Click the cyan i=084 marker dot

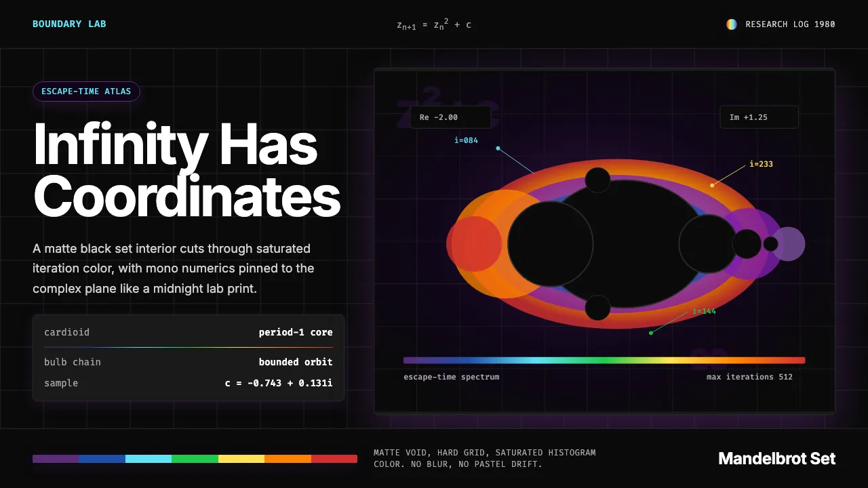tap(498, 148)
